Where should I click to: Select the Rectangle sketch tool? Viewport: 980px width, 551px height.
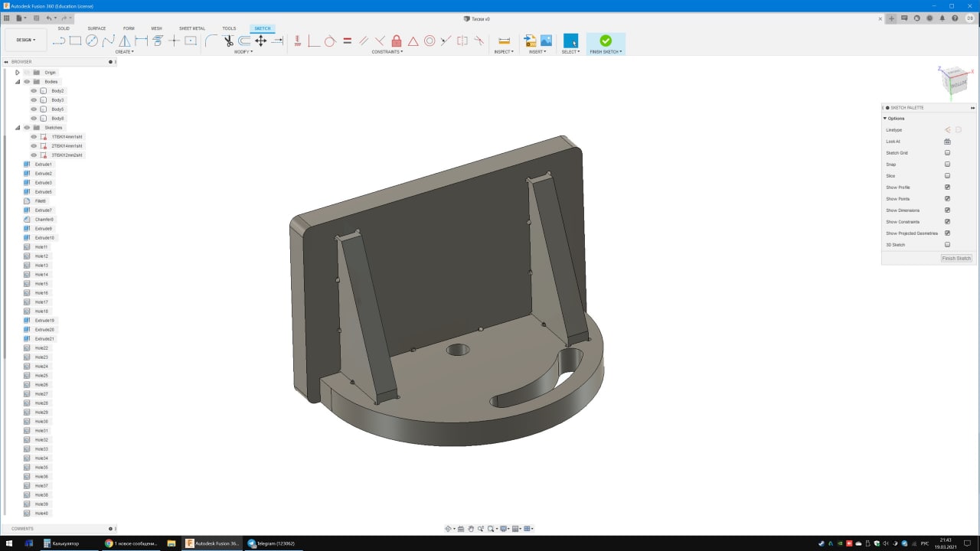[x=75, y=41]
